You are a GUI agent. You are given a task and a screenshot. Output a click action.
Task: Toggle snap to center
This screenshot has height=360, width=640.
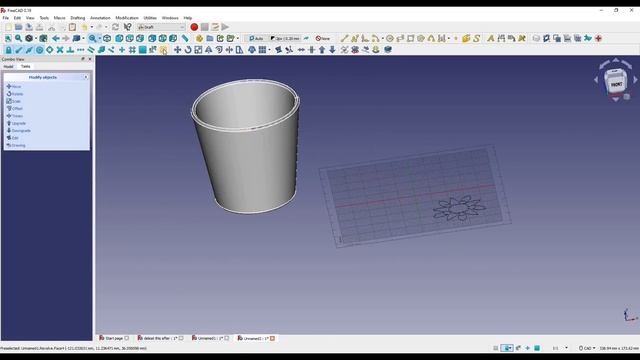pyautogui.click(x=39, y=50)
